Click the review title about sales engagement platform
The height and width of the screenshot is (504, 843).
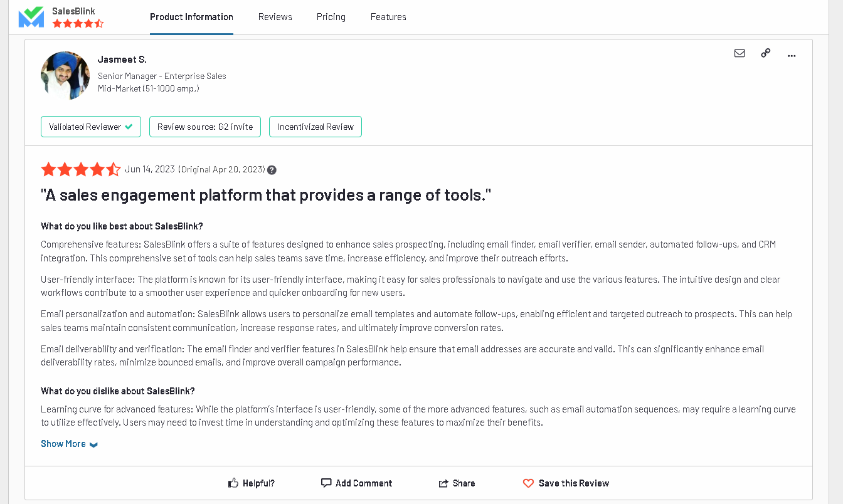(266, 195)
